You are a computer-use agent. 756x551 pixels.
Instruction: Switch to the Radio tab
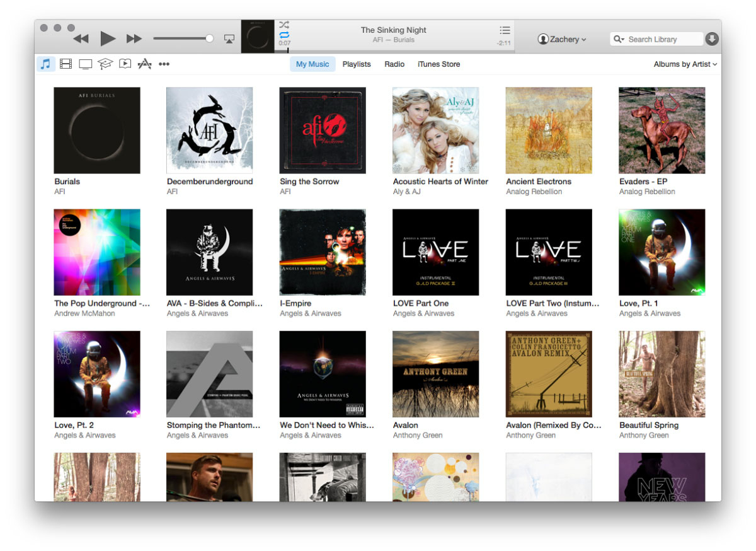[394, 64]
